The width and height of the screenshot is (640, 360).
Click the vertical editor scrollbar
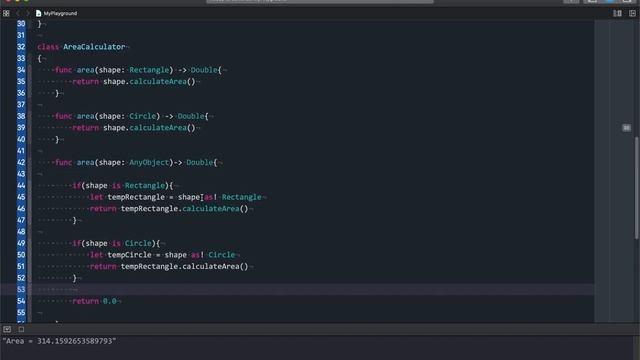636,188
